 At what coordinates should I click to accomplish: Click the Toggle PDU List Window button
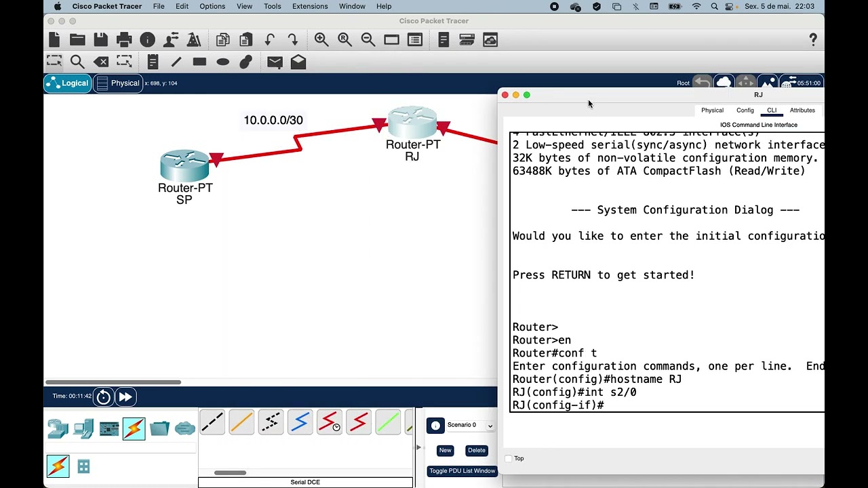(462, 471)
